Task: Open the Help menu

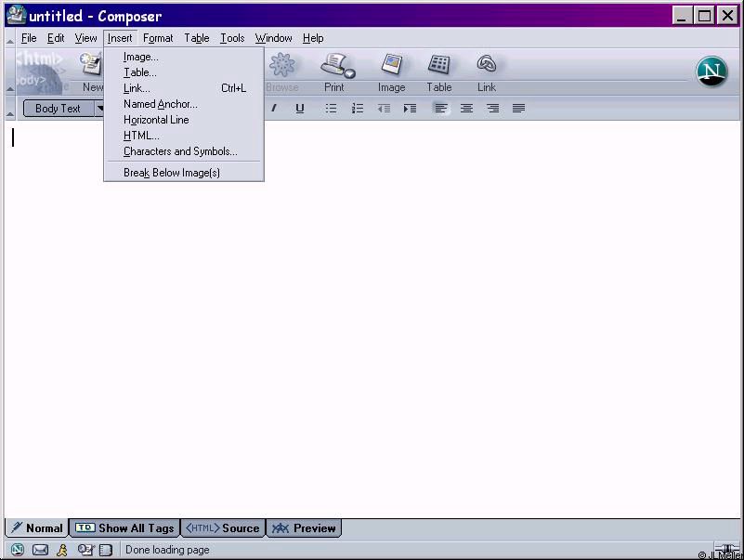Action: pos(313,38)
